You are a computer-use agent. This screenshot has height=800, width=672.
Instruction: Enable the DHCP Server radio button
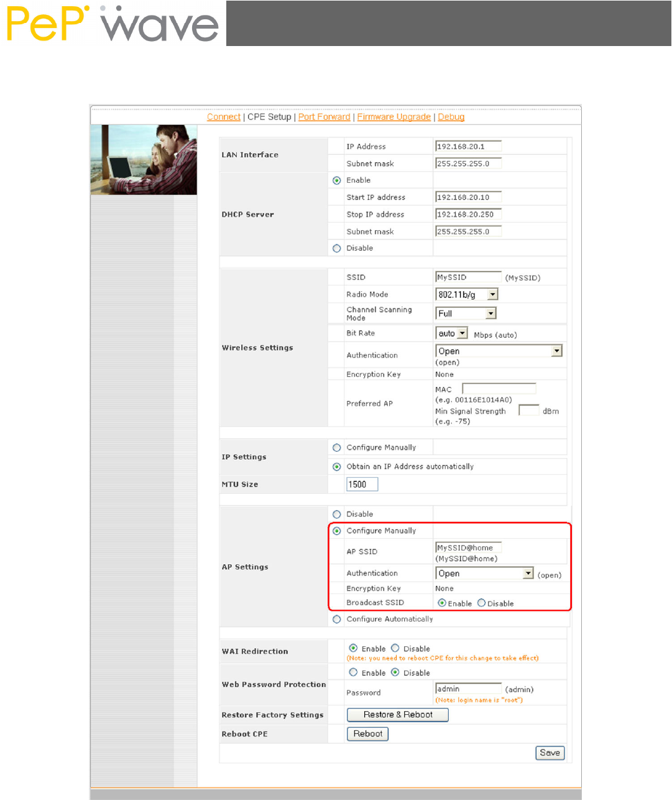coord(337,180)
